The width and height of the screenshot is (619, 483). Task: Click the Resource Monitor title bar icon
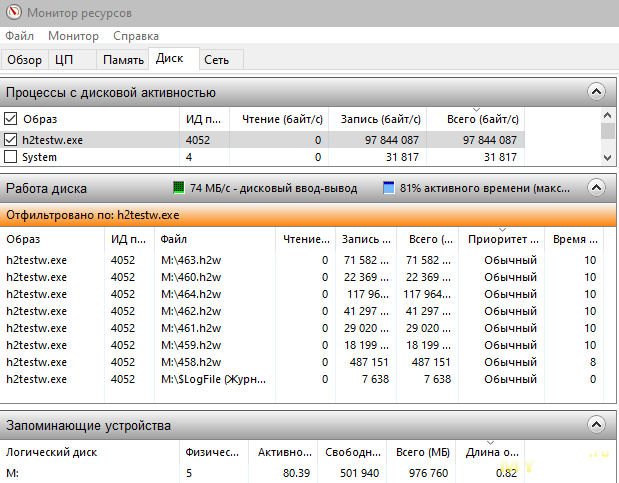click(12, 13)
